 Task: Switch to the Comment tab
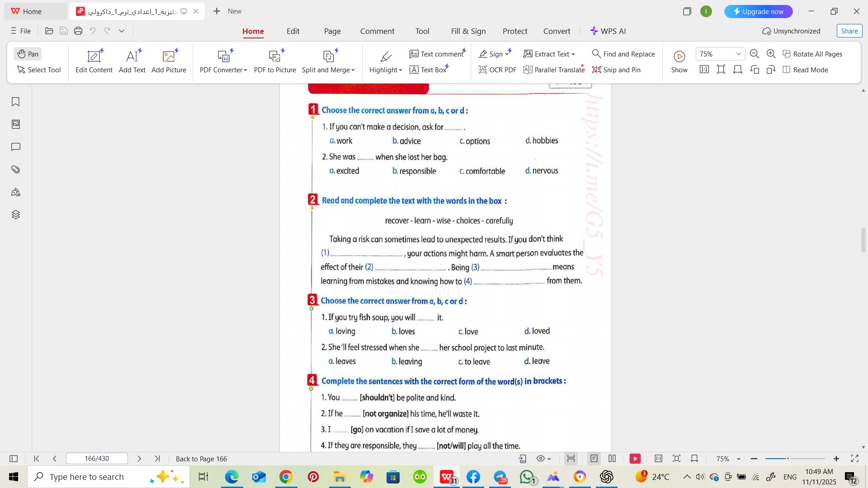click(x=377, y=31)
